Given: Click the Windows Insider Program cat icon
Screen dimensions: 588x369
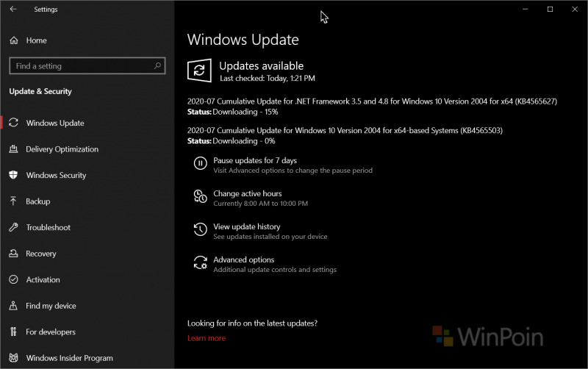Looking at the screenshot, I should [13, 358].
